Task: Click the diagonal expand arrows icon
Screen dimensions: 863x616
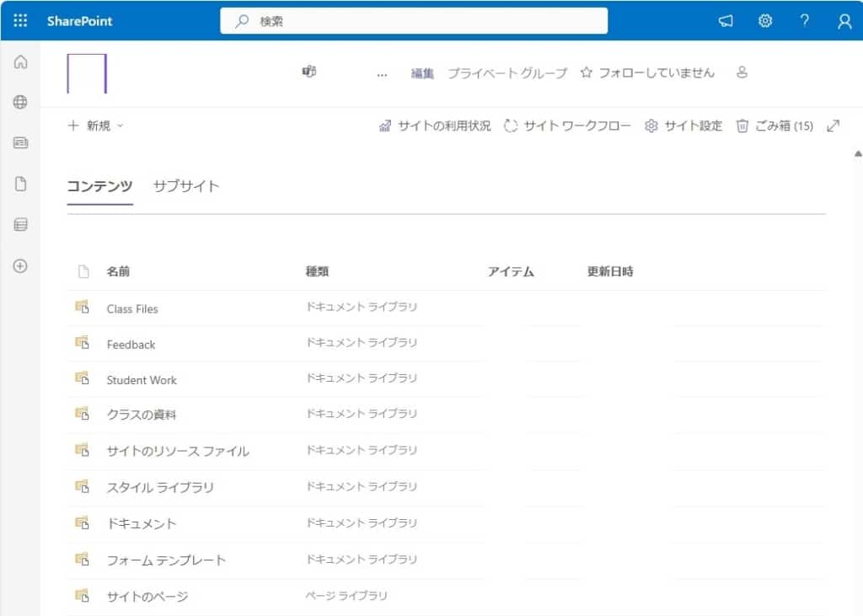Action: pyautogui.click(x=834, y=126)
